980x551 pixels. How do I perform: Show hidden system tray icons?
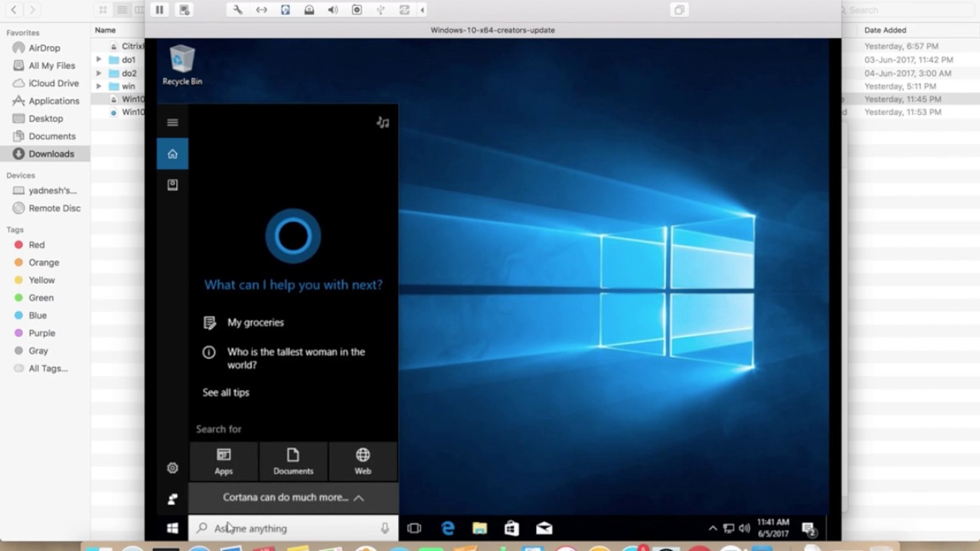(713, 528)
